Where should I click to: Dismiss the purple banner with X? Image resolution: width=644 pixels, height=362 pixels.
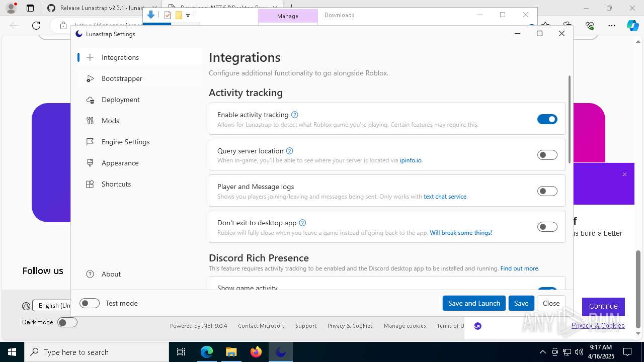[x=624, y=174]
